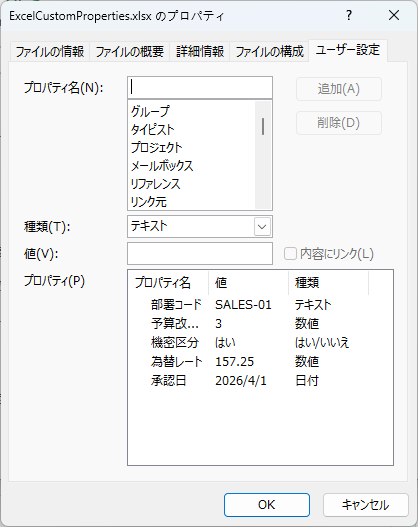Open the ファイルの情報 tab

[x=50, y=52]
